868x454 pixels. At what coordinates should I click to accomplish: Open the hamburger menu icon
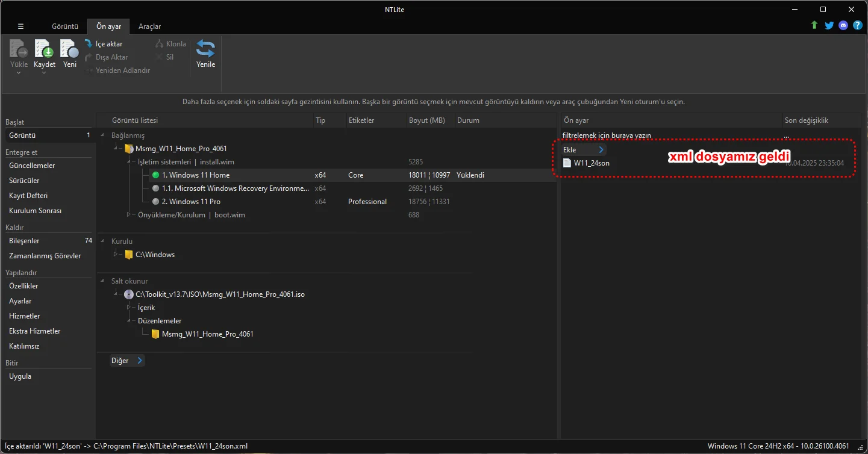tap(20, 26)
